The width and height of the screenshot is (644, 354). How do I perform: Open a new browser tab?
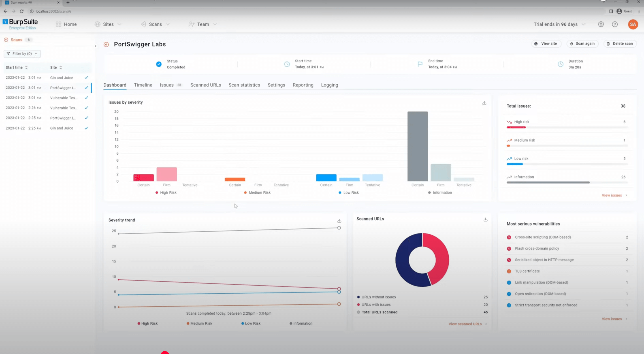point(68,2)
